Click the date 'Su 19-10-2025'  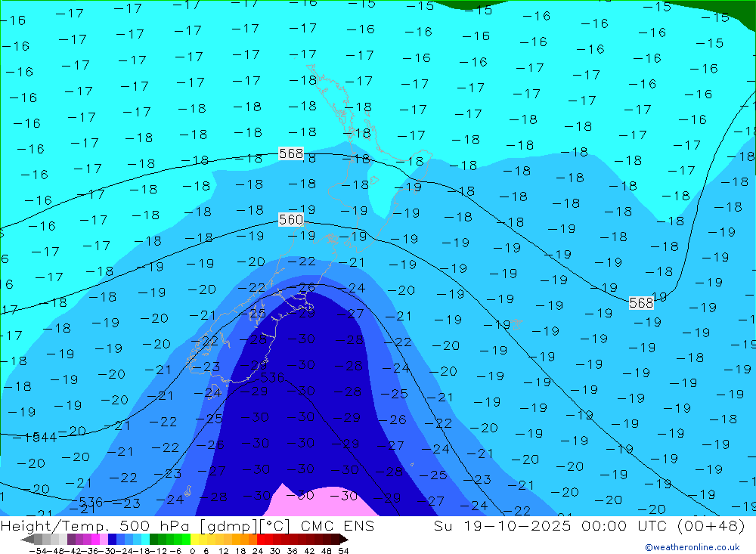503,525
